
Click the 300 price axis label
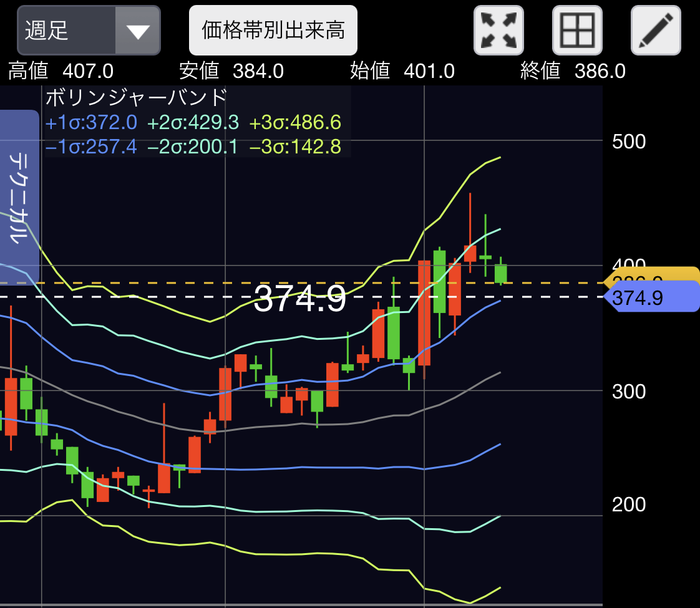coord(629,392)
